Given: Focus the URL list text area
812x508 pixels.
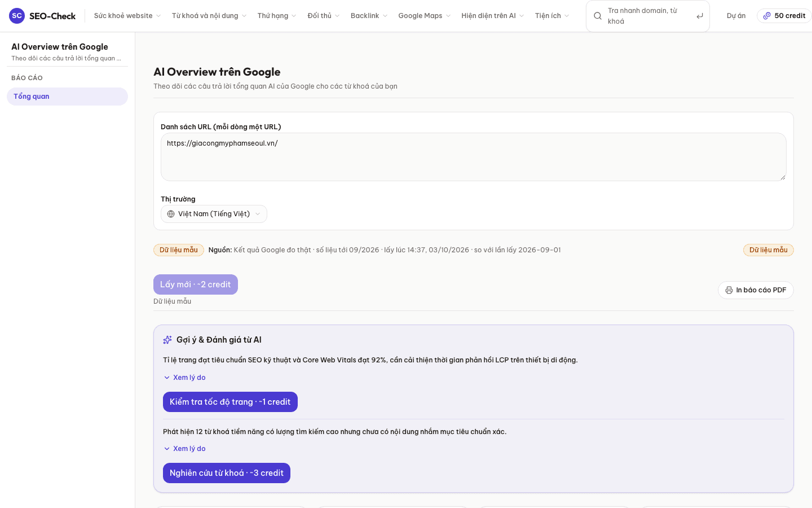Looking at the screenshot, I should [x=474, y=157].
